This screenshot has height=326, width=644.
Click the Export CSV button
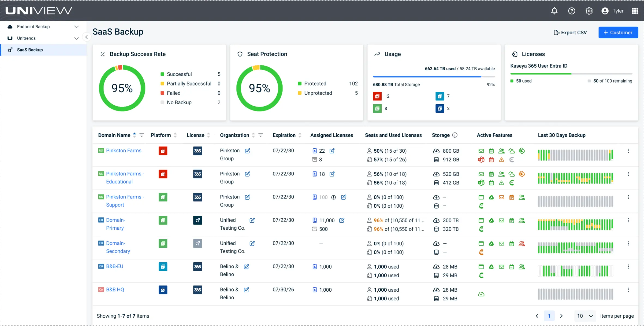(x=570, y=33)
